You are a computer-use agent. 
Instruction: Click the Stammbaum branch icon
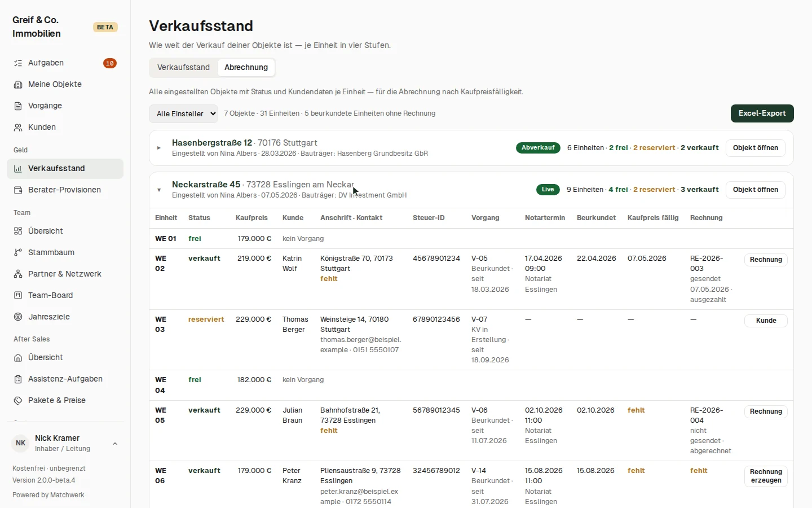(x=18, y=252)
